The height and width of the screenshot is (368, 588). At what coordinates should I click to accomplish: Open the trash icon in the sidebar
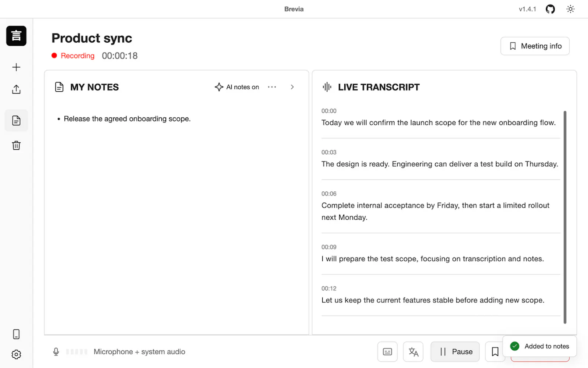click(x=16, y=145)
